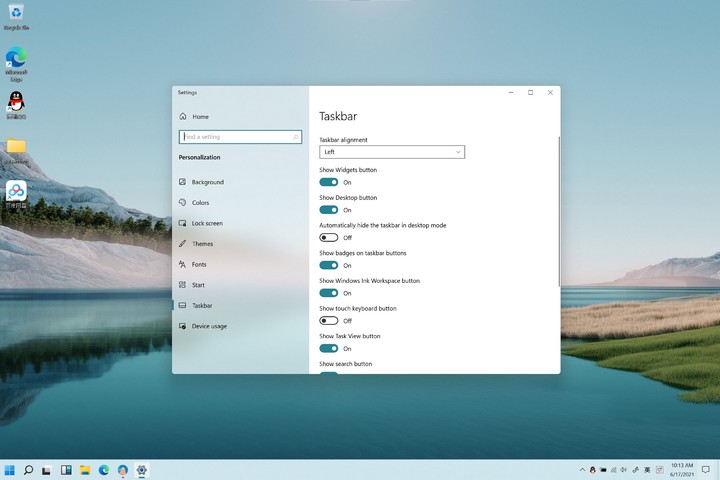Image resolution: width=720 pixels, height=480 pixels.
Task: Turn on Show touch keyboard button
Action: [329, 321]
